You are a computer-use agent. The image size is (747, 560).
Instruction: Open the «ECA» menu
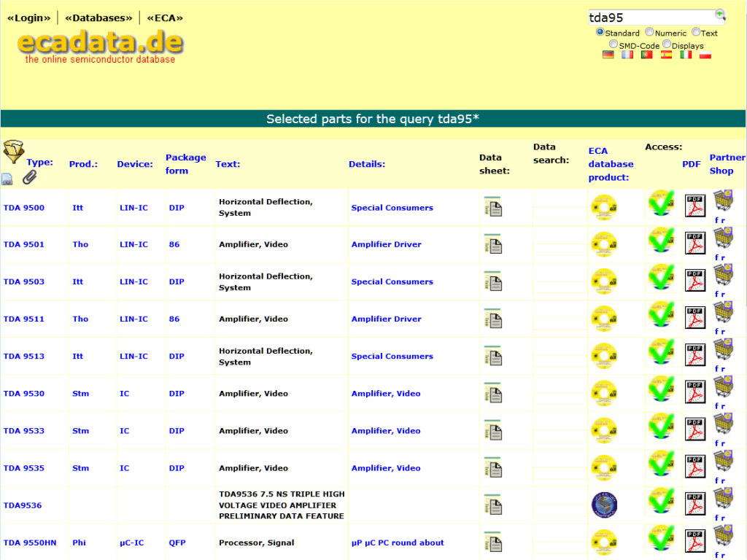165,18
